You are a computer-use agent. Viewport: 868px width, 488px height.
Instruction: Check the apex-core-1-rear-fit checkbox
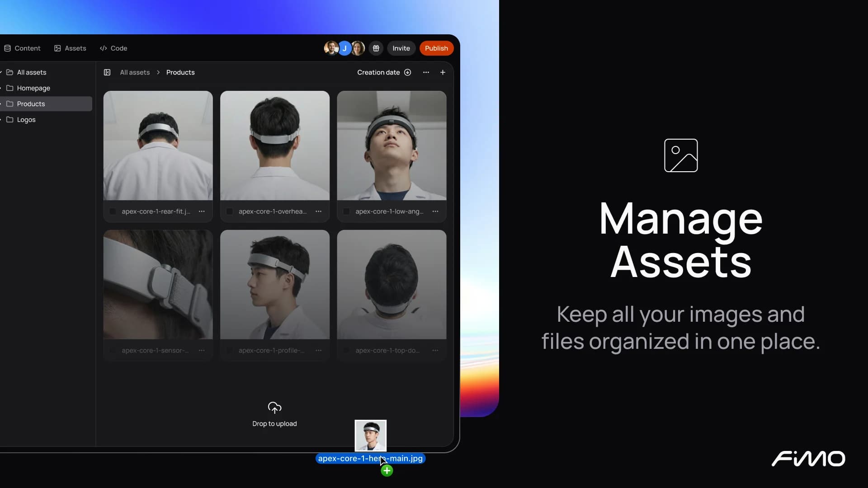[x=113, y=211]
